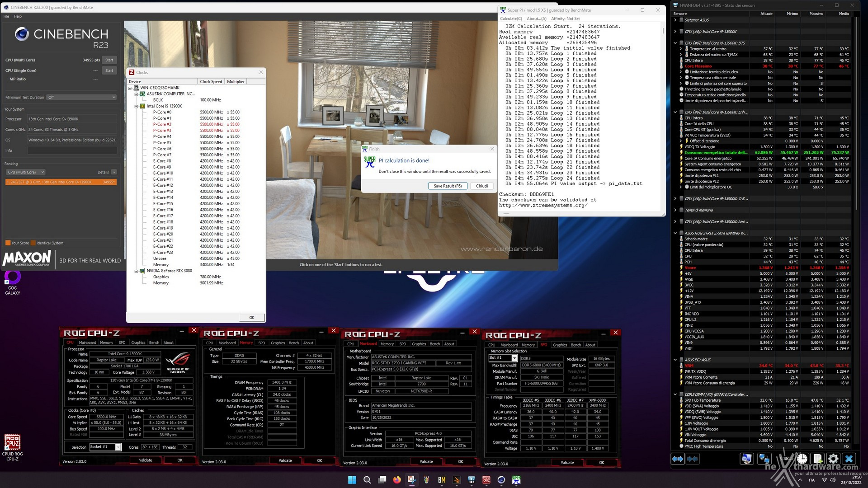The width and height of the screenshot is (868, 488).
Task: Open Snipping Tool taskbar icon
Action: point(412,480)
